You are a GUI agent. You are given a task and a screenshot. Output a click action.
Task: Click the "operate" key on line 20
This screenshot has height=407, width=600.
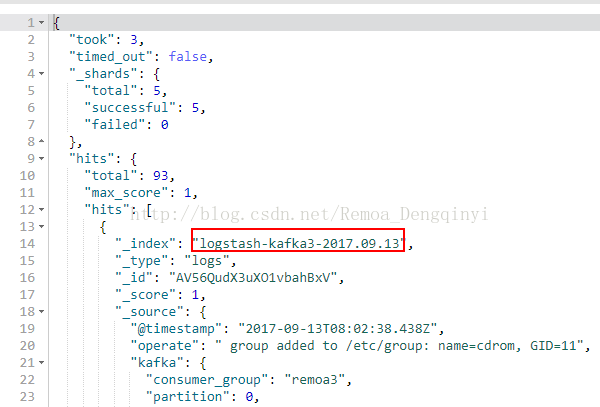(x=164, y=345)
